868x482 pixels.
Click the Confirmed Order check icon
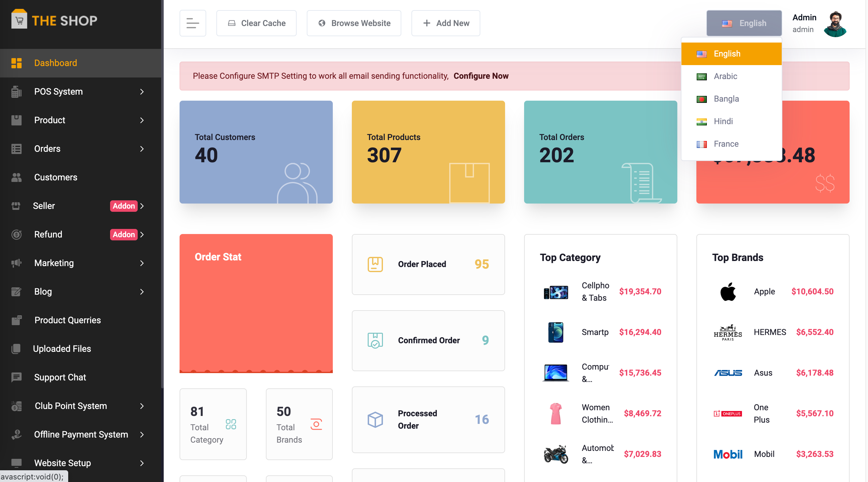click(375, 340)
